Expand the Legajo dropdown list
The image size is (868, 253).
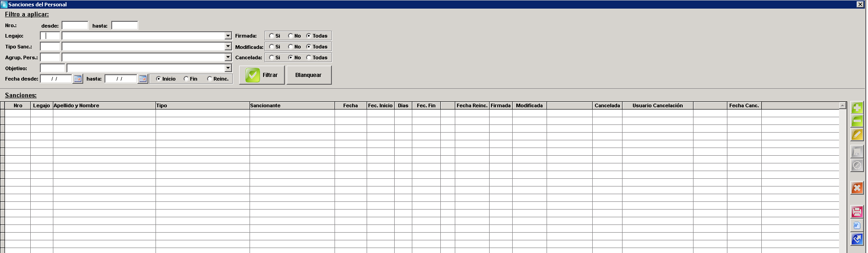point(228,36)
